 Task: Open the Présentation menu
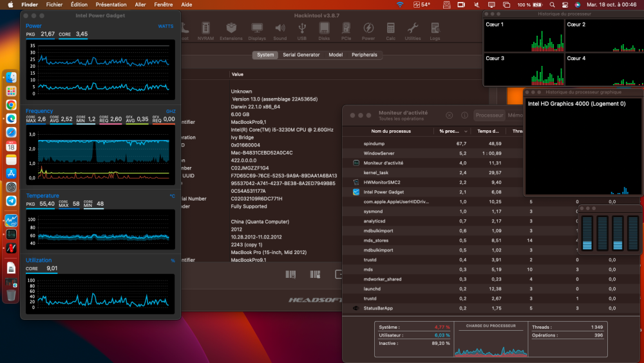111,5
